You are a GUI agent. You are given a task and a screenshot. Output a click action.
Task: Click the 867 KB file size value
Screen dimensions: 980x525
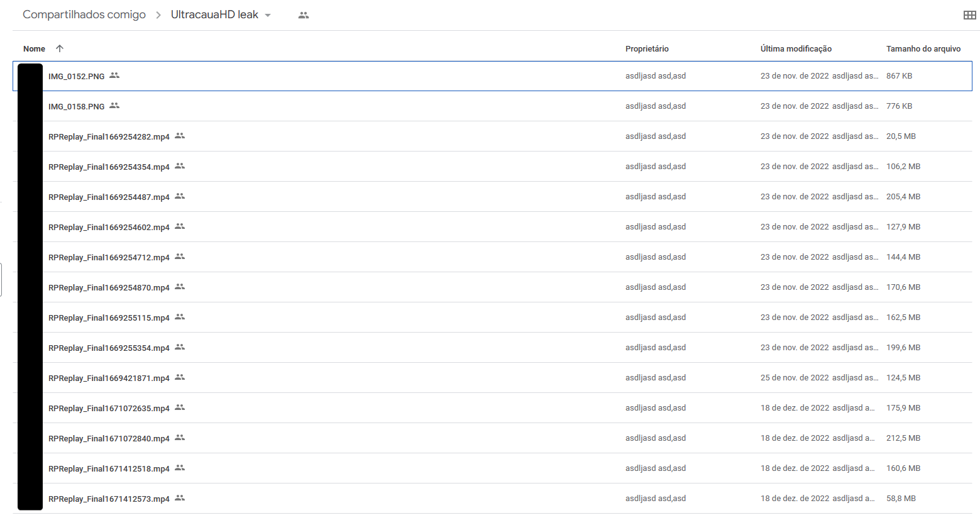coord(899,76)
